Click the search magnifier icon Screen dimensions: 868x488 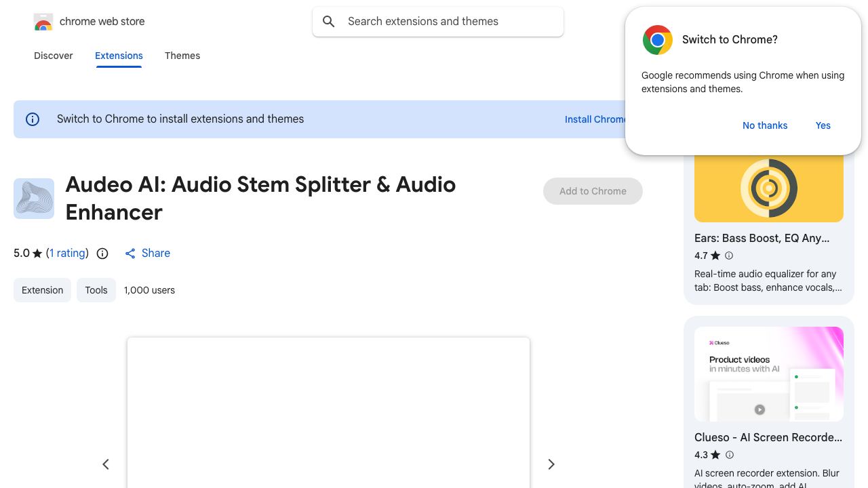329,22
